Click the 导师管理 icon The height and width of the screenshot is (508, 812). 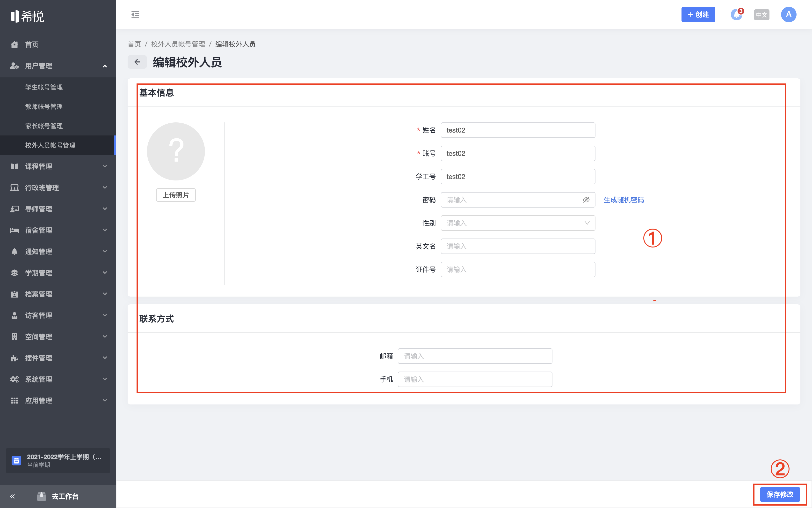click(x=14, y=209)
